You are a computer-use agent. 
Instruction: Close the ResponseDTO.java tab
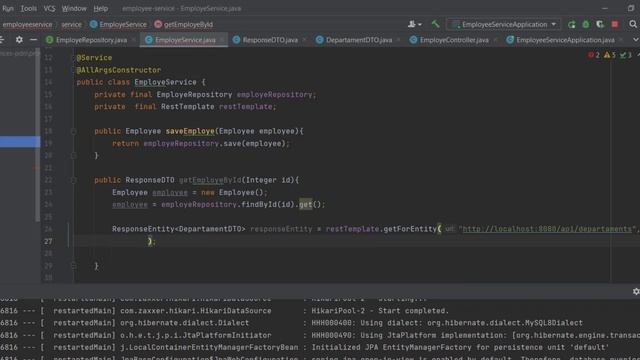point(304,40)
